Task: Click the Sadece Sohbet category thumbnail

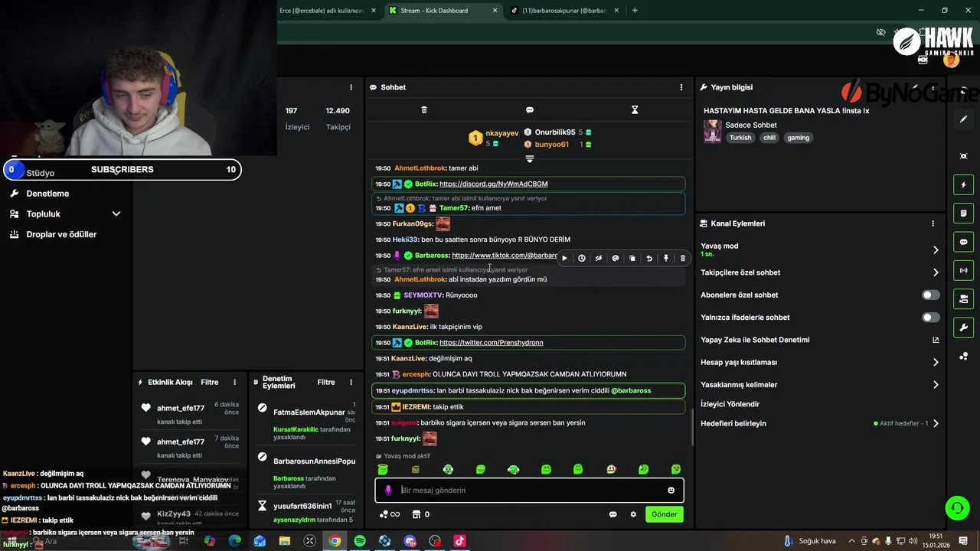Action: click(x=713, y=132)
